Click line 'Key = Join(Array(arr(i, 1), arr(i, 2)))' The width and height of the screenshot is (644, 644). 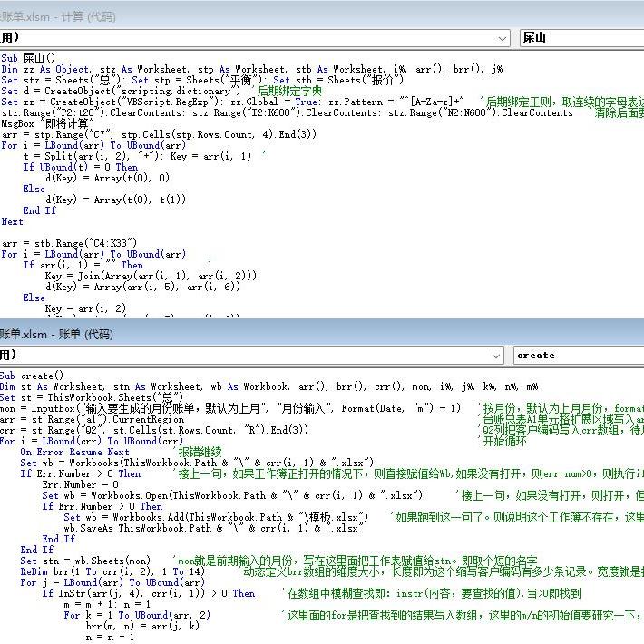(x=151, y=276)
